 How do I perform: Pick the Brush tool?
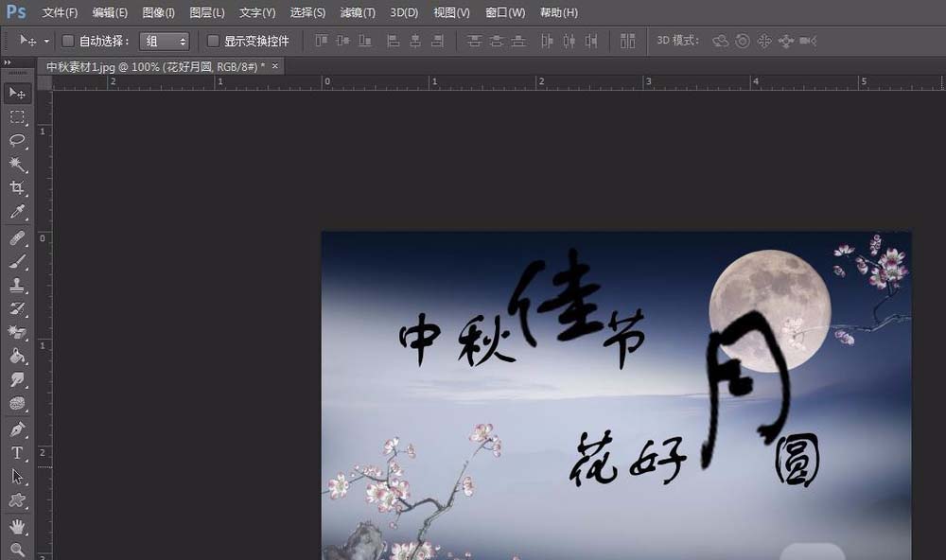point(17,260)
